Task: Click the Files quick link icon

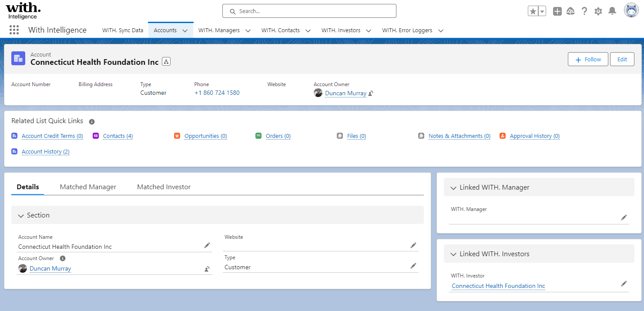Action: [340, 136]
